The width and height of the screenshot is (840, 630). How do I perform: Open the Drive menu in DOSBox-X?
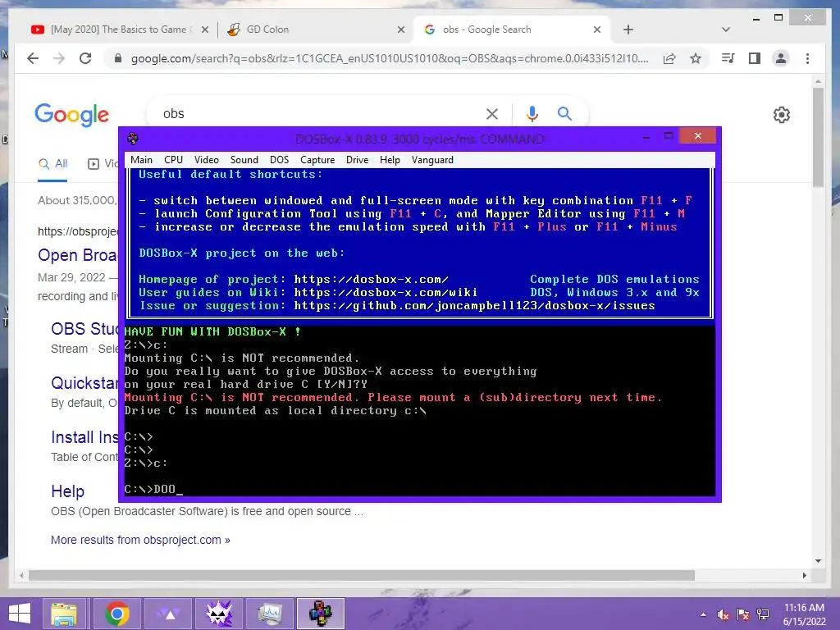click(x=358, y=160)
